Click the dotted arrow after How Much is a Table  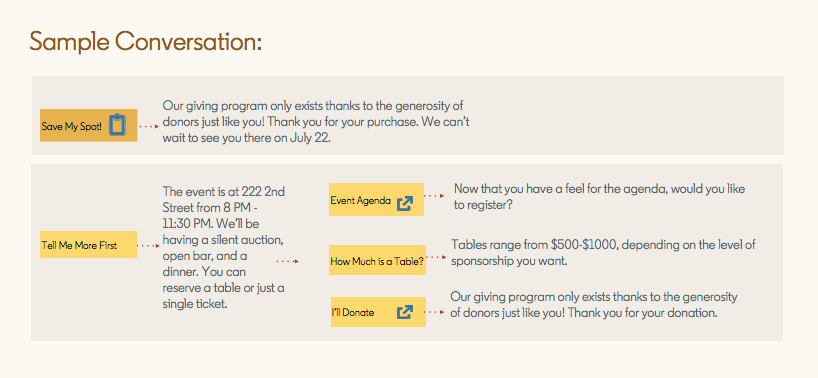tap(437, 257)
